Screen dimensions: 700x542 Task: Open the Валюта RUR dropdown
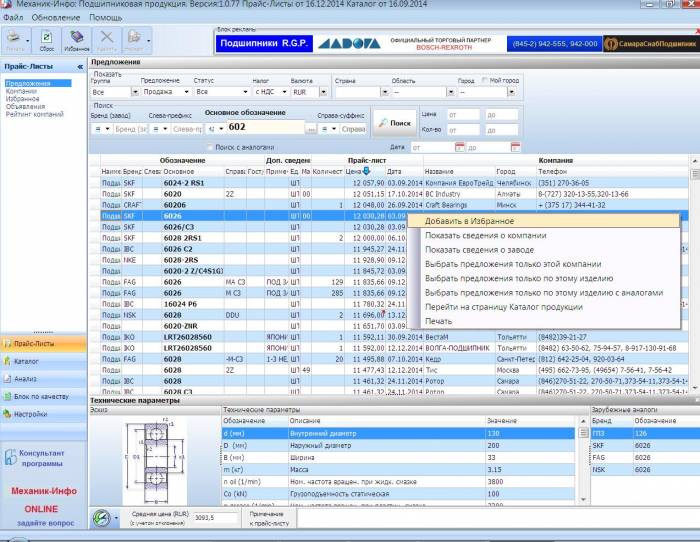(x=324, y=92)
